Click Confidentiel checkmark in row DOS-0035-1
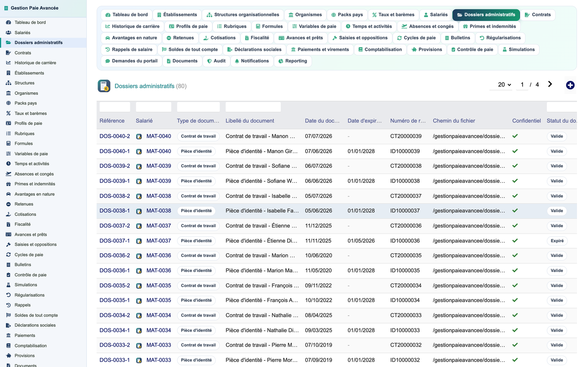The image size is (588, 367). (x=515, y=300)
